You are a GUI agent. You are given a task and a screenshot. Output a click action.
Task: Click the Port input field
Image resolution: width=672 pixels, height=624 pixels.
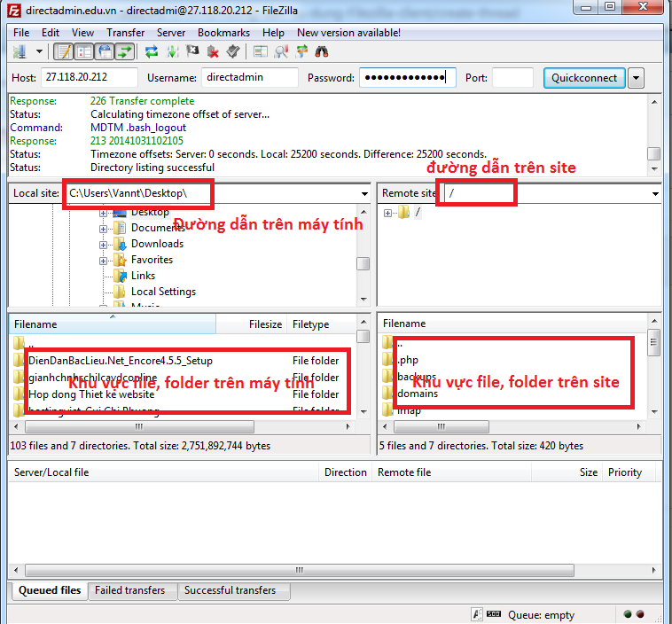[x=512, y=78]
